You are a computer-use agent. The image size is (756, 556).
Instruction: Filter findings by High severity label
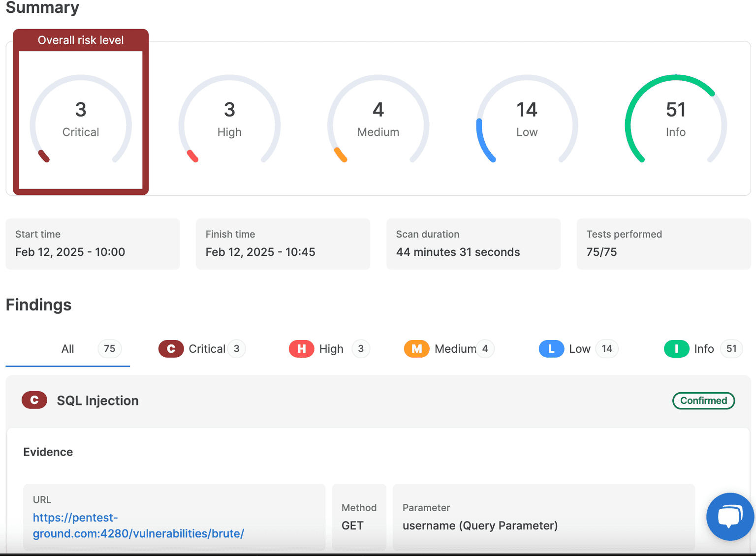coord(331,349)
